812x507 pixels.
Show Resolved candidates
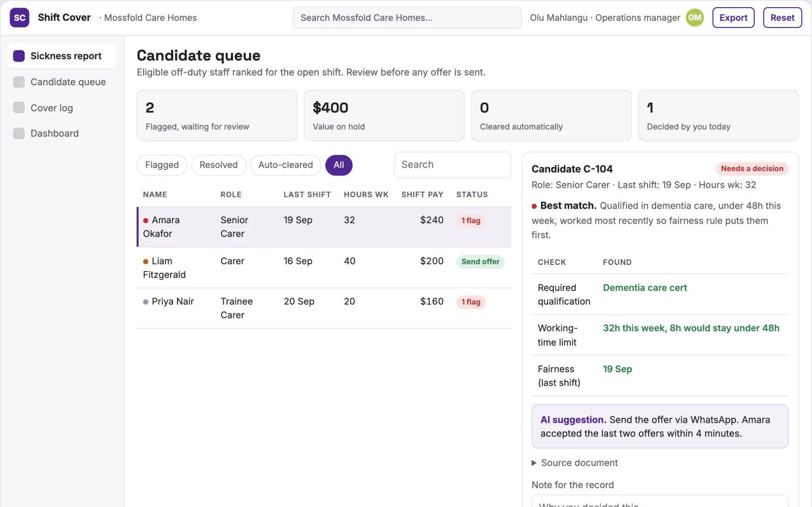218,165
